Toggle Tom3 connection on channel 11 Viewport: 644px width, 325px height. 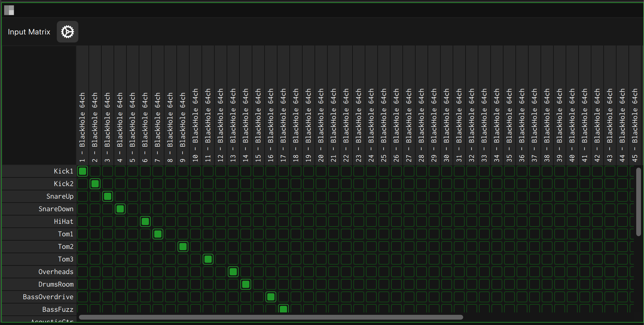[208, 259]
